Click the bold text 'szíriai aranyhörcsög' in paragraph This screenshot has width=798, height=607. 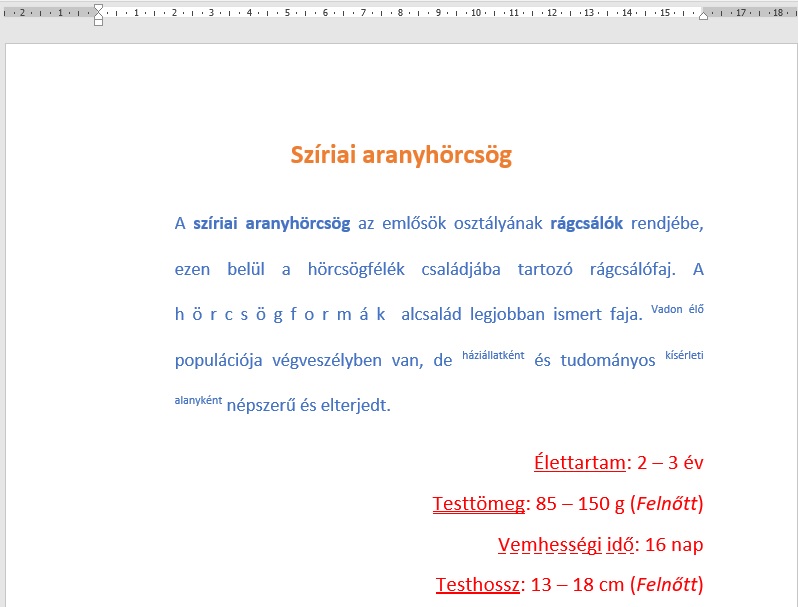pos(271,224)
